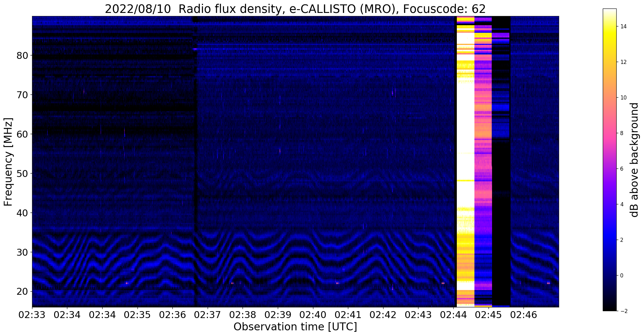
Task: Select the 02:33 time tick label
Action: click(32, 315)
